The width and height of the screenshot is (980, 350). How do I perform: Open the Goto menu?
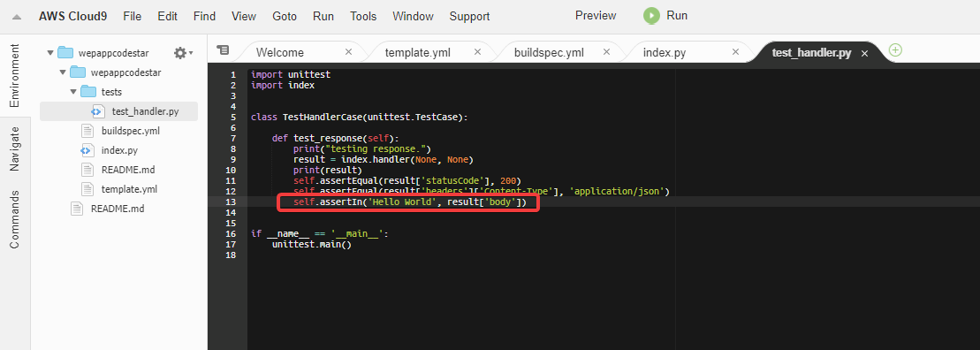[x=285, y=16]
